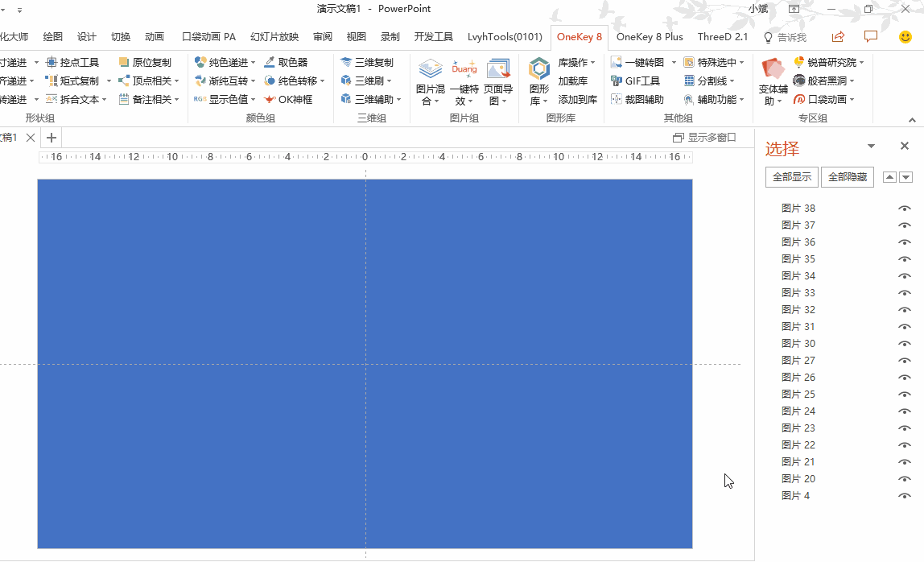This screenshot has height=562, width=924.
Task: Click the 一键特效 Duang effect icon
Action: point(464,81)
